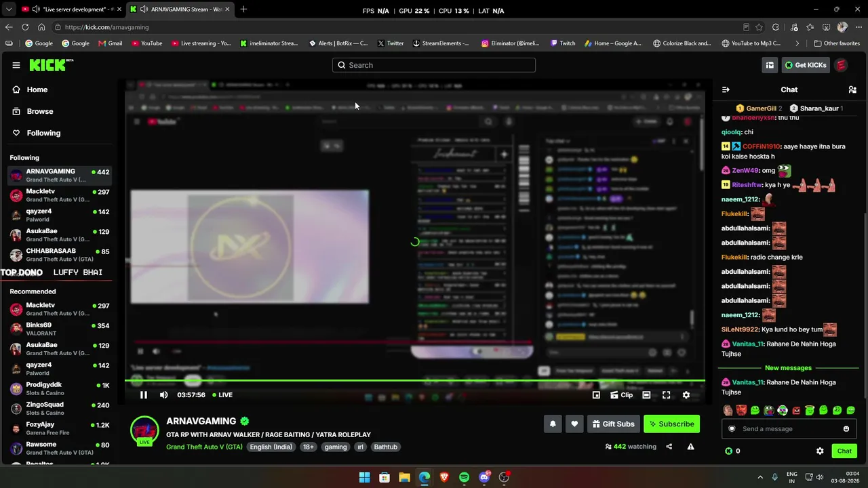Open the Kick shop panel icon
868x488 pixels.
click(770, 65)
